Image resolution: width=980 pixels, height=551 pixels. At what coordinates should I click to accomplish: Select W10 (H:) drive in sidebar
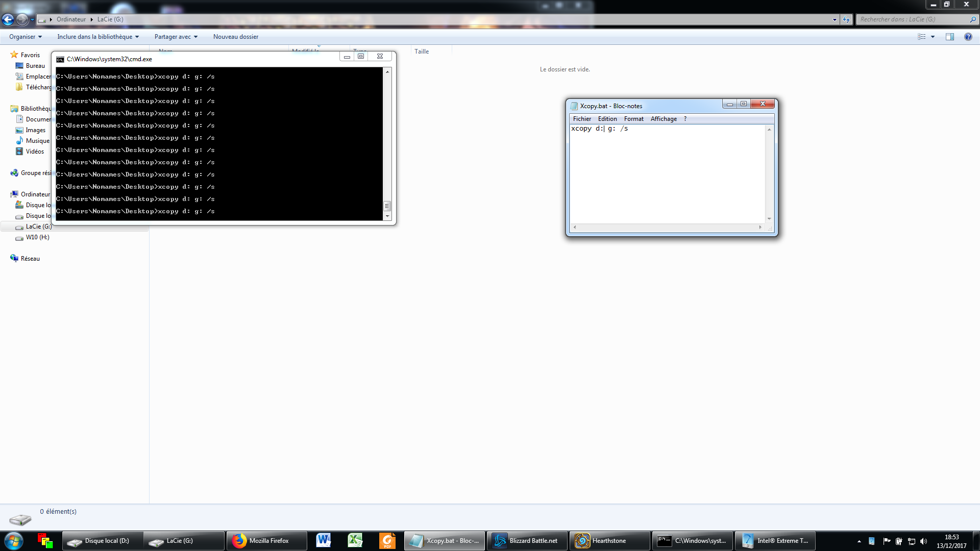[37, 237]
